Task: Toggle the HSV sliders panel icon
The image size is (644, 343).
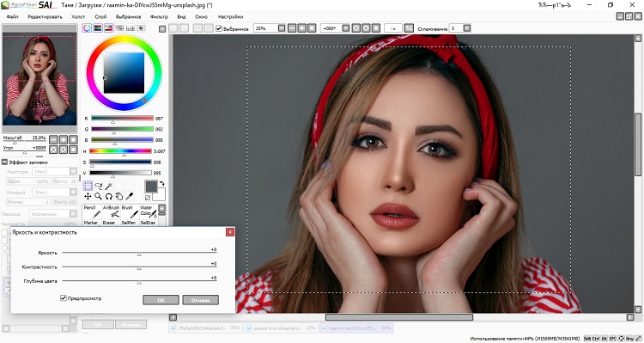Action: (x=108, y=28)
